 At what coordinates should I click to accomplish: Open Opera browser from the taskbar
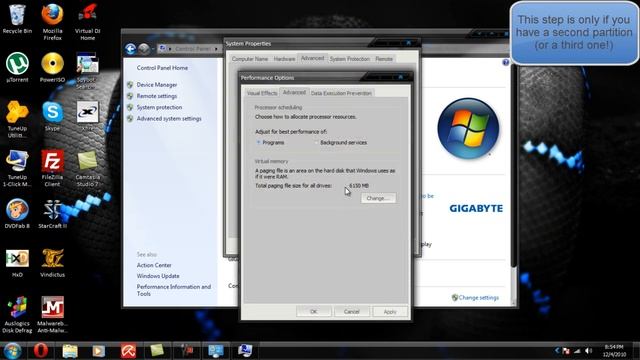pyautogui.click(x=41, y=351)
